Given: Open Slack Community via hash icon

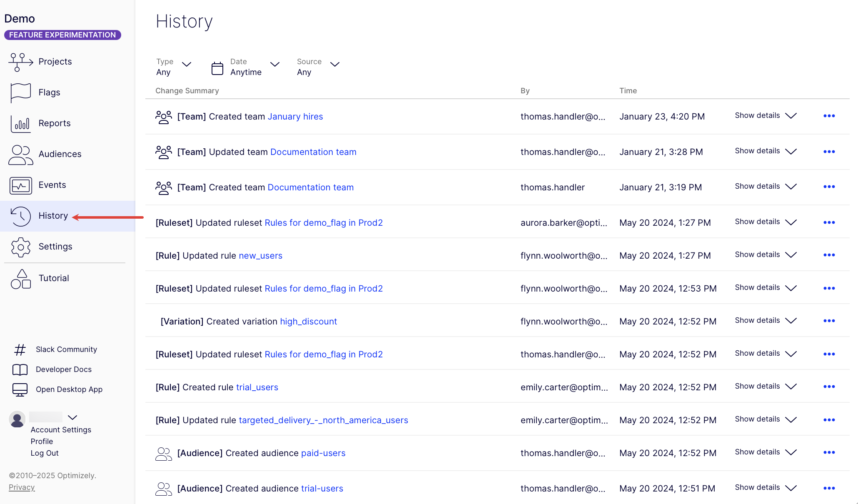Looking at the screenshot, I should pyautogui.click(x=19, y=349).
